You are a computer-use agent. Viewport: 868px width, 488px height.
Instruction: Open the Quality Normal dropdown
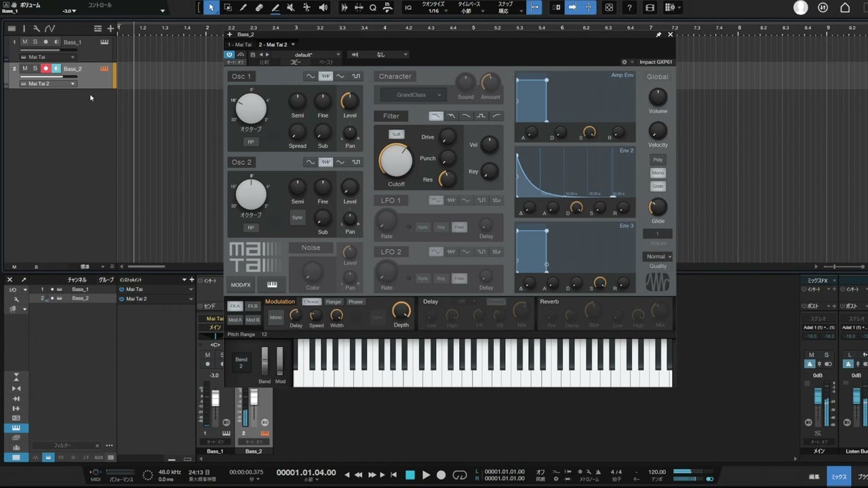[x=657, y=256]
